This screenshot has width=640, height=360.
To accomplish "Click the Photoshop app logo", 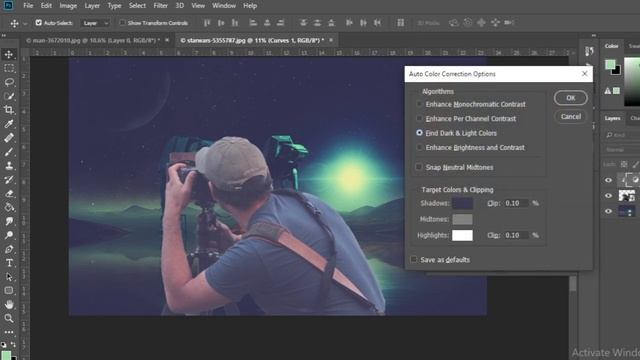I will click(x=8, y=5).
